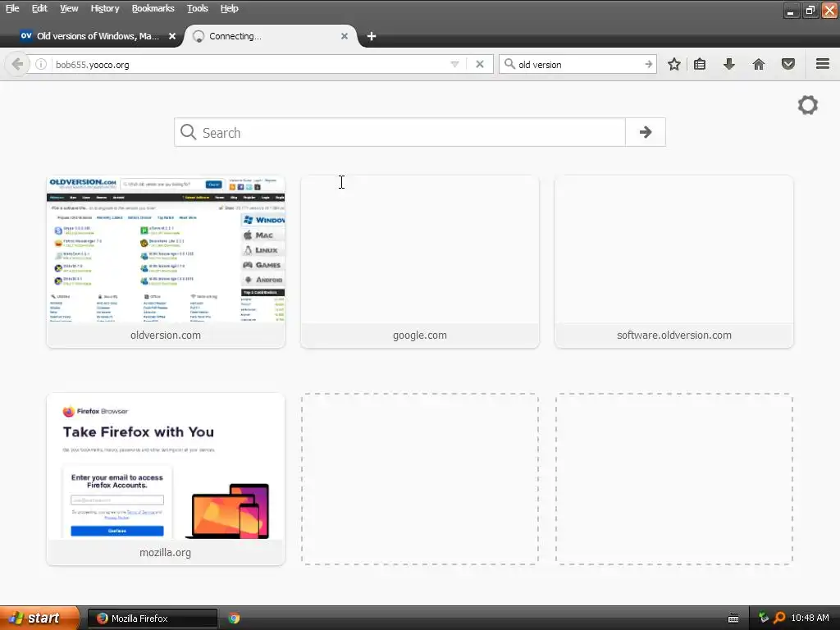Screen dimensions: 840x630
Task: Click the new tab page Search field
Action: [399, 132]
